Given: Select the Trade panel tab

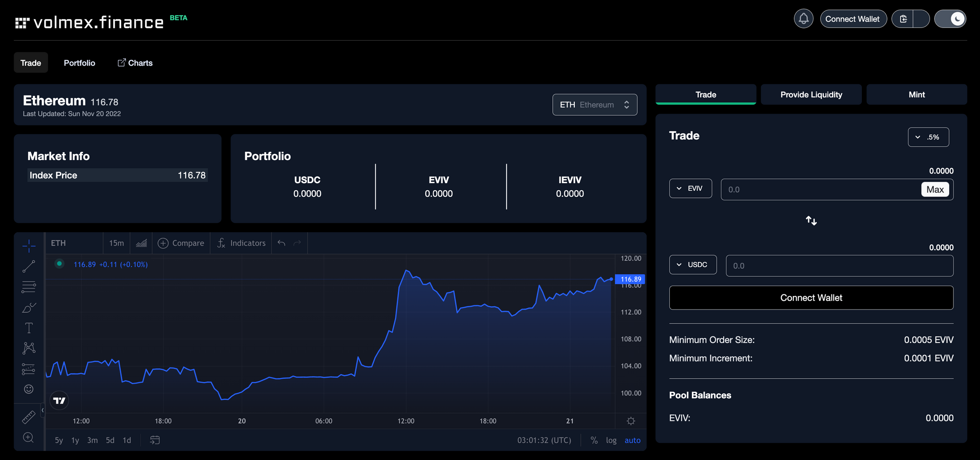Looking at the screenshot, I should [706, 95].
